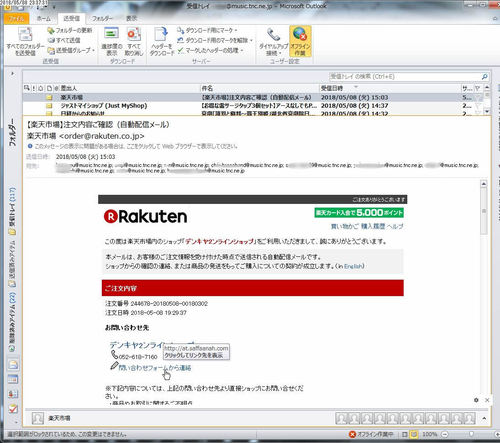Open 送信済みアイテム in navigation pane
500x443 pixels.
coord(13,264)
